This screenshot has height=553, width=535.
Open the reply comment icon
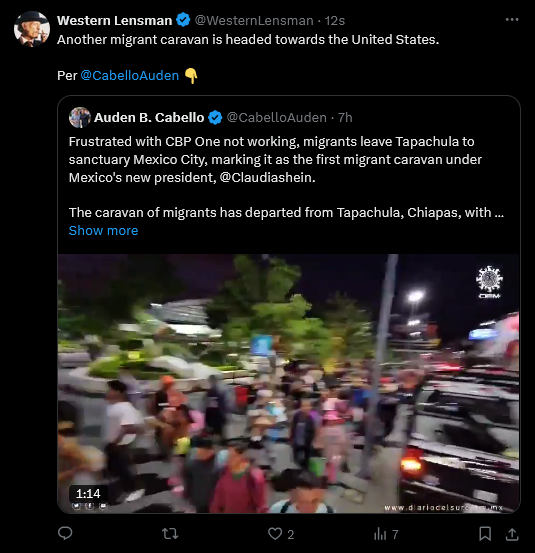pyautogui.click(x=65, y=533)
